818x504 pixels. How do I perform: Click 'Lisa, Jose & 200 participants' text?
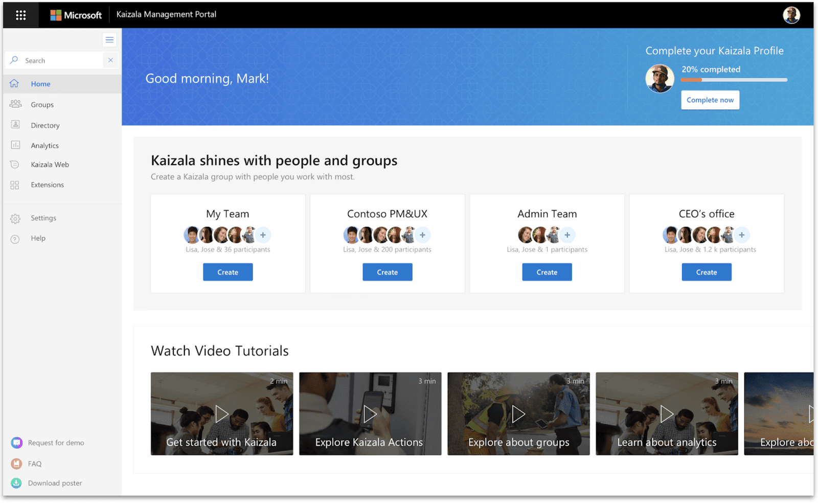click(387, 249)
